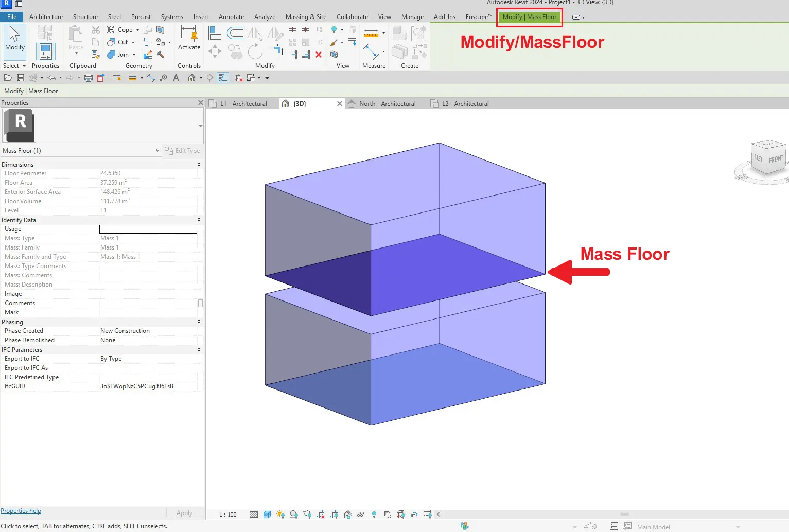Viewport: 789px width, 532px height.
Task: Toggle Crop View icon in view bar
Action: click(x=321, y=515)
